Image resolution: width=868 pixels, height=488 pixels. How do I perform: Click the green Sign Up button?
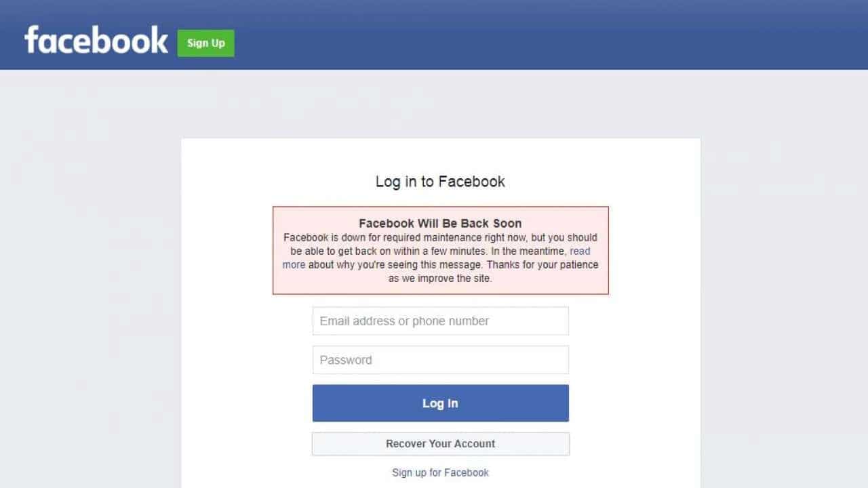click(x=206, y=43)
